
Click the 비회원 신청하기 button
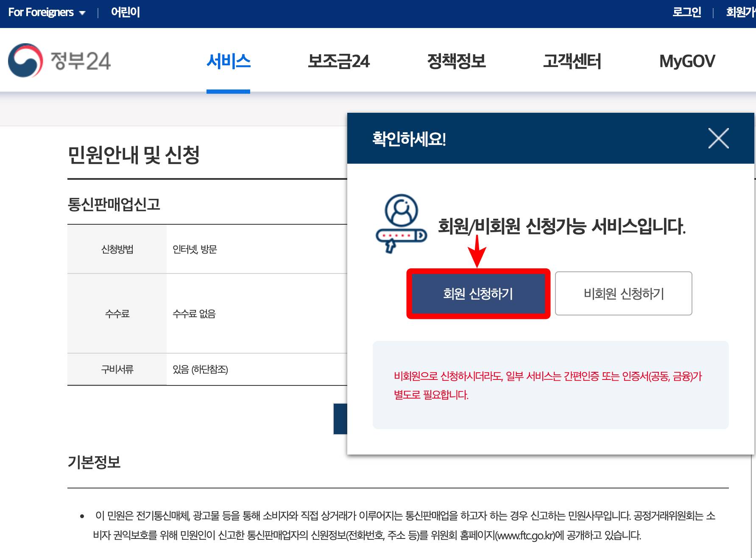pos(623,294)
